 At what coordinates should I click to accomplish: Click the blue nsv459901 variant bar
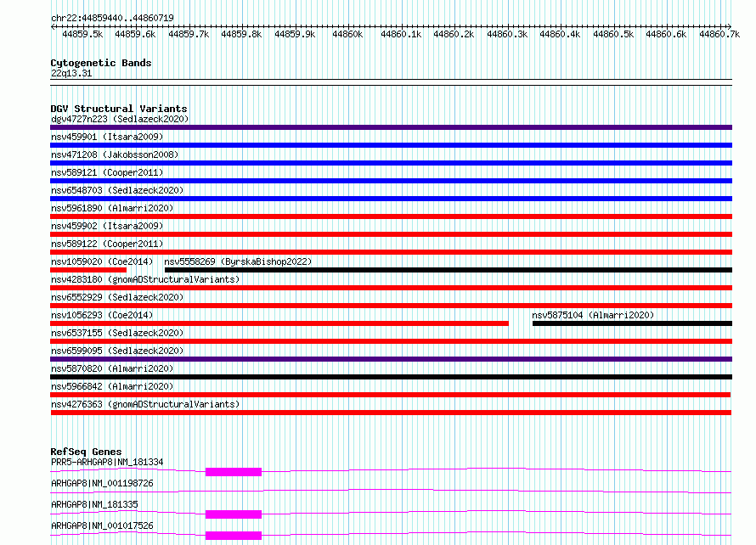pyautogui.click(x=391, y=145)
